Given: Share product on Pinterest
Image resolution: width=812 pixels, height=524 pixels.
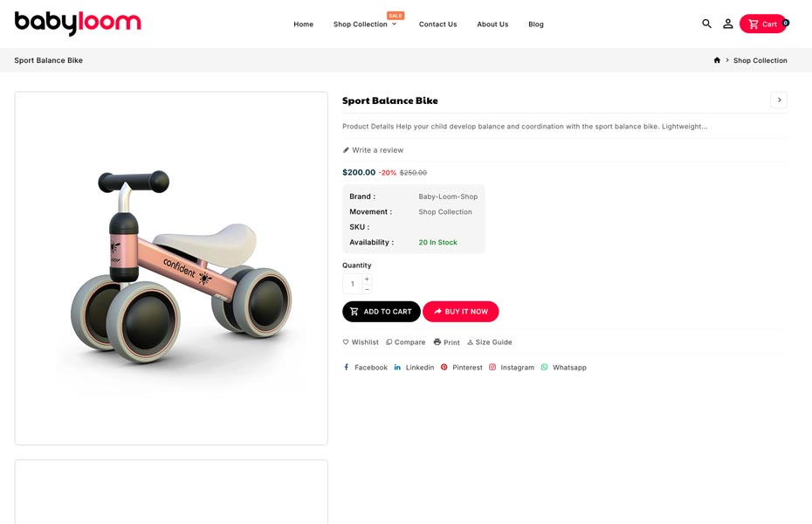Looking at the screenshot, I should (x=462, y=368).
